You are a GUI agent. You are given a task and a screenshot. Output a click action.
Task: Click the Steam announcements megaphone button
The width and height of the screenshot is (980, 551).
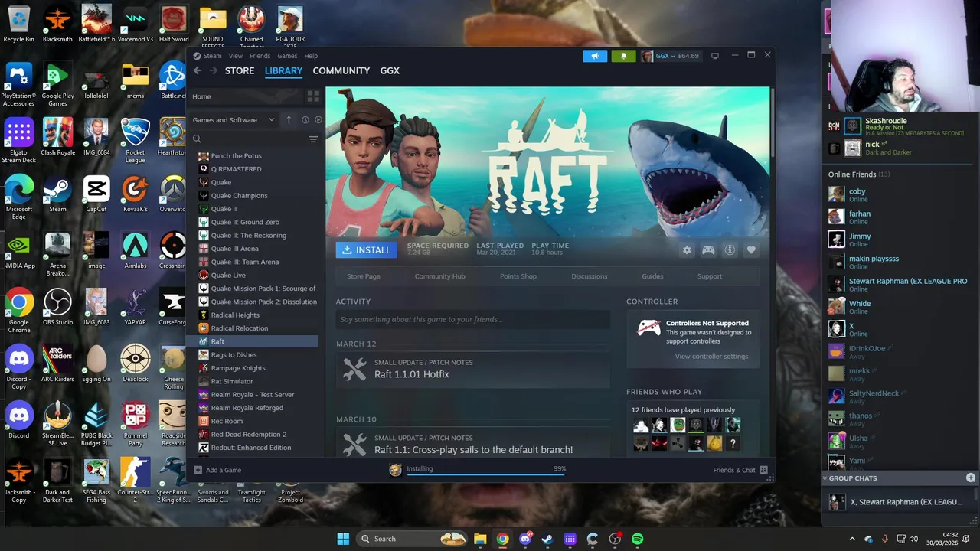(595, 56)
